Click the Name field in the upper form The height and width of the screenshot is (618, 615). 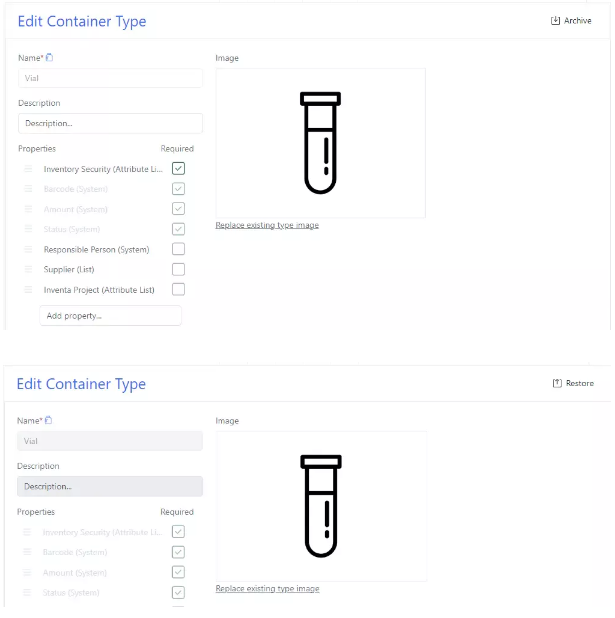[110, 78]
